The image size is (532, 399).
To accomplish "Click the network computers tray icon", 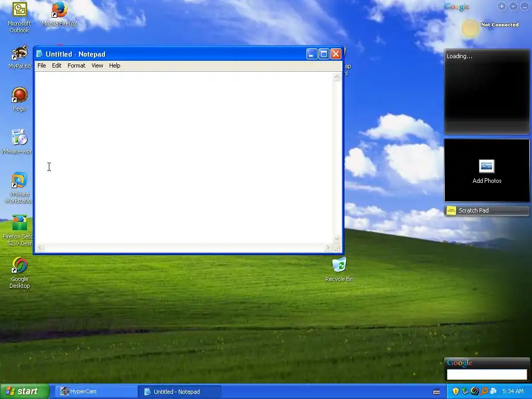I will [494, 392].
